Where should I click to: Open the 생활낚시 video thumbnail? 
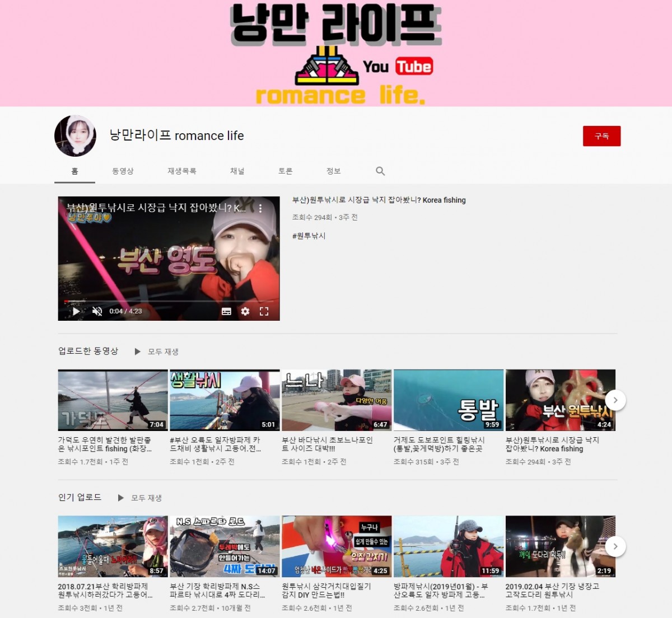tap(225, 400)
